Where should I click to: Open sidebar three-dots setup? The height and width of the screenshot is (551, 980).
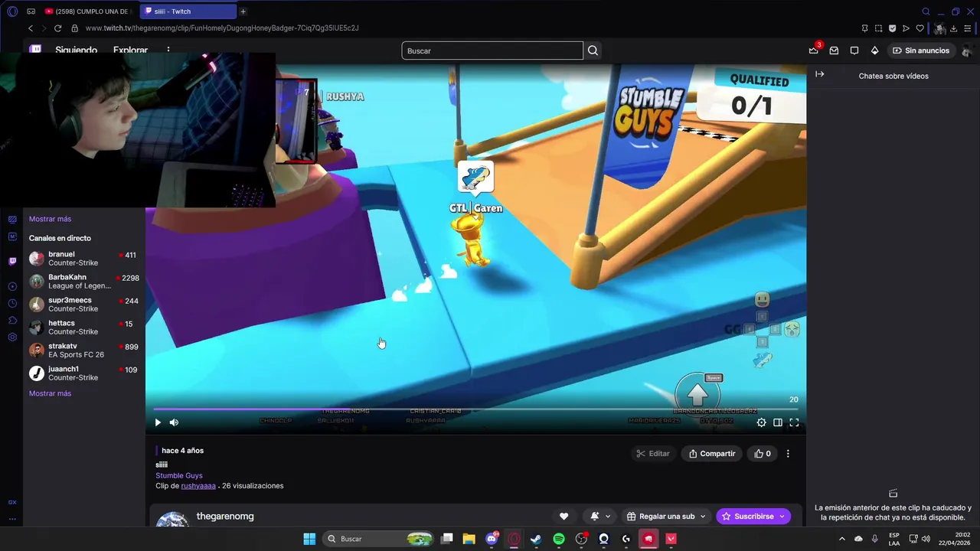pyautogui.click(x=12, y=519)
